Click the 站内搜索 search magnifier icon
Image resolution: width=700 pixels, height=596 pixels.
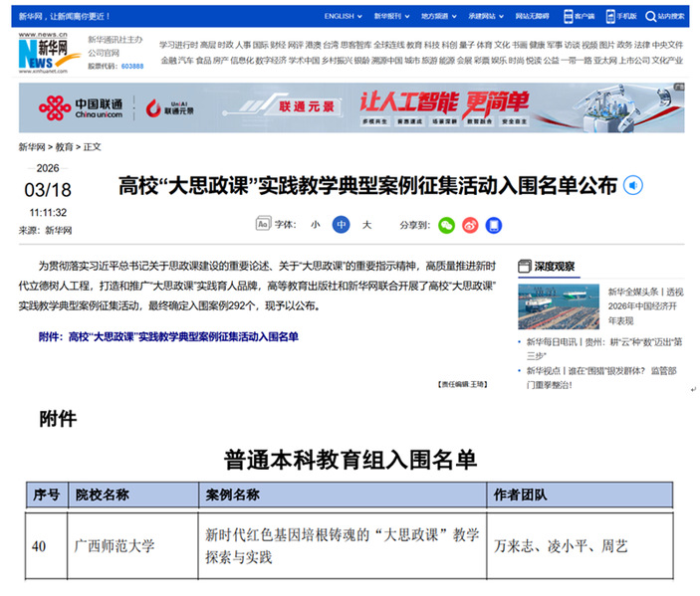coord(650,17)
